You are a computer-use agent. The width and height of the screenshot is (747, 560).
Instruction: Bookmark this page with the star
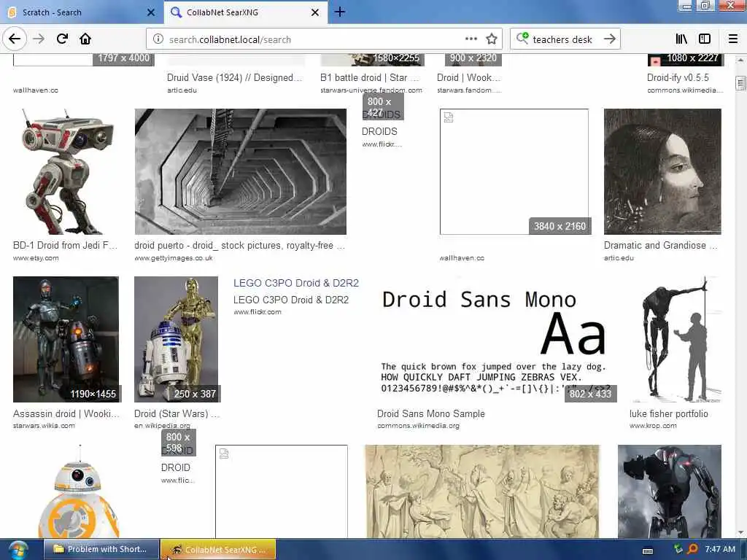pos(492,39)
